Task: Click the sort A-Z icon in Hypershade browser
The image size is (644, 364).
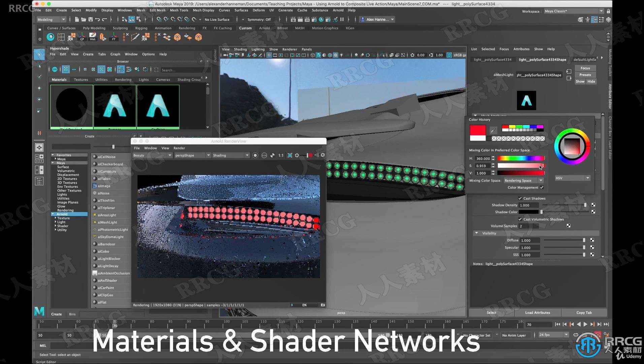Action: (121, 69)
